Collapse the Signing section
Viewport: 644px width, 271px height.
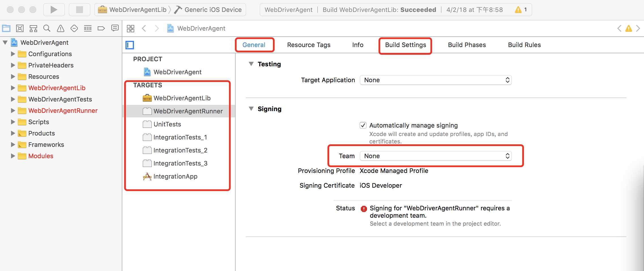click(x=251, y=109)
